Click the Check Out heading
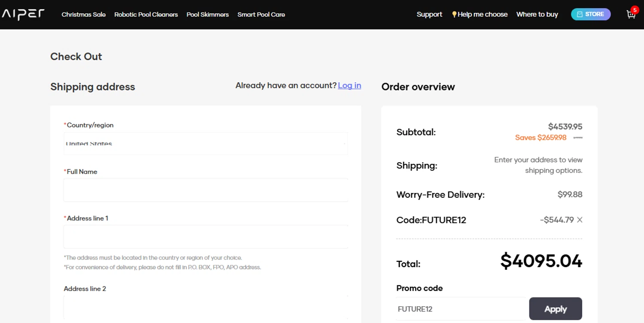 coord(76,57)
